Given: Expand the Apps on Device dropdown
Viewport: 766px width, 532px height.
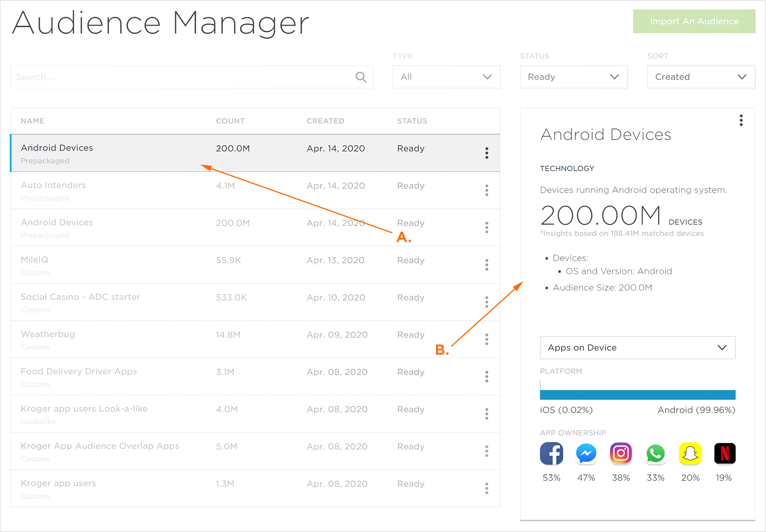Looking at the screenshot, I should pos(638,348).
